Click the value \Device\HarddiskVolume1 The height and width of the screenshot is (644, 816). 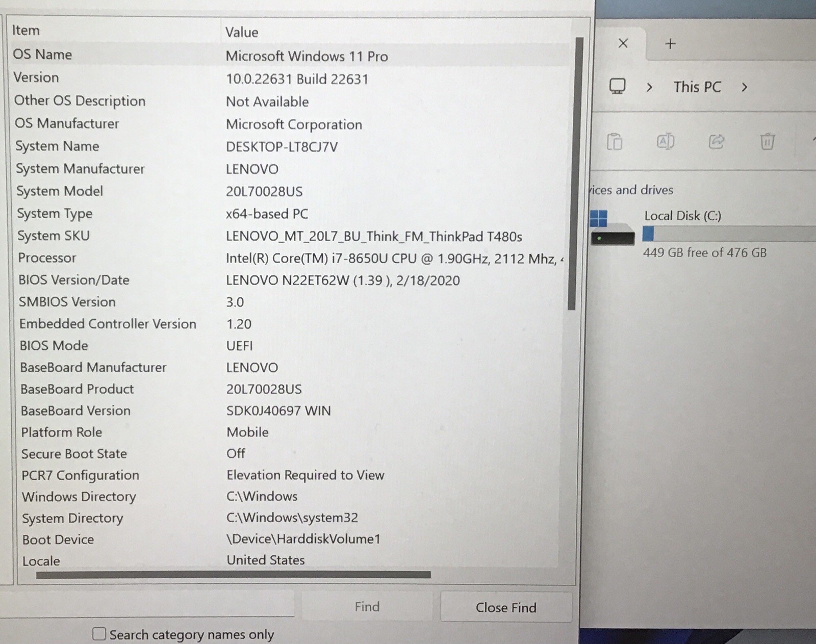[x=303, y=539]
